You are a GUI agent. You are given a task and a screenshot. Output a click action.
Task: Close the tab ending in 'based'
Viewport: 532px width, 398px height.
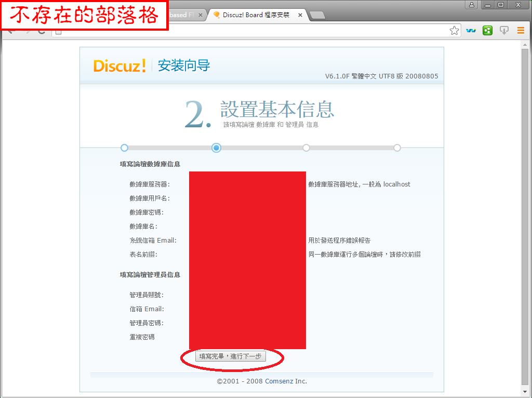tap(200, 15)
